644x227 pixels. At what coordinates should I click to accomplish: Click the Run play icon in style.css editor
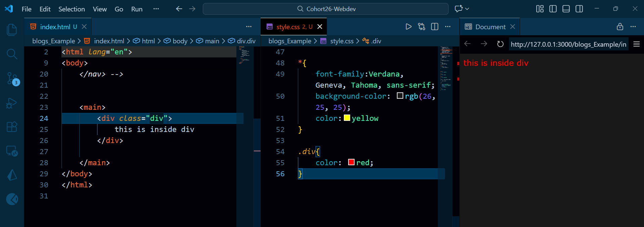point(408,27)
